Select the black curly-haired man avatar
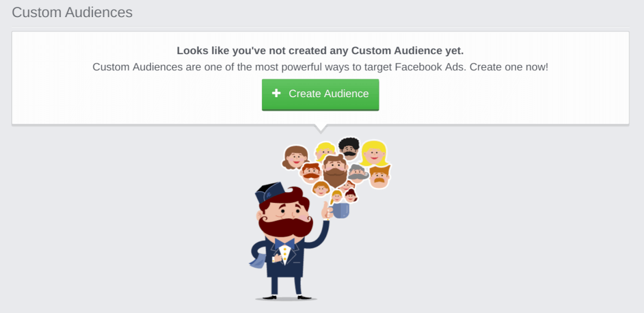The image size is (644, 313). (349, 148)
